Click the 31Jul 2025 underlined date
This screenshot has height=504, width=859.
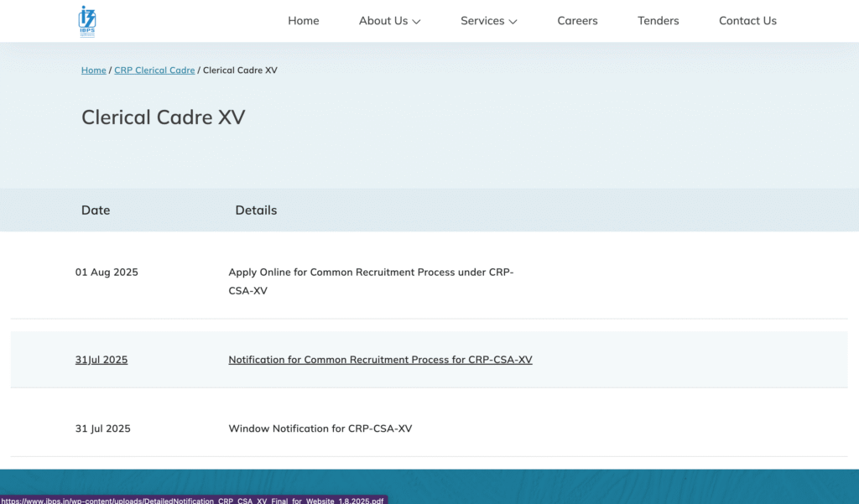pyautogui.click(x=102, y=360)
